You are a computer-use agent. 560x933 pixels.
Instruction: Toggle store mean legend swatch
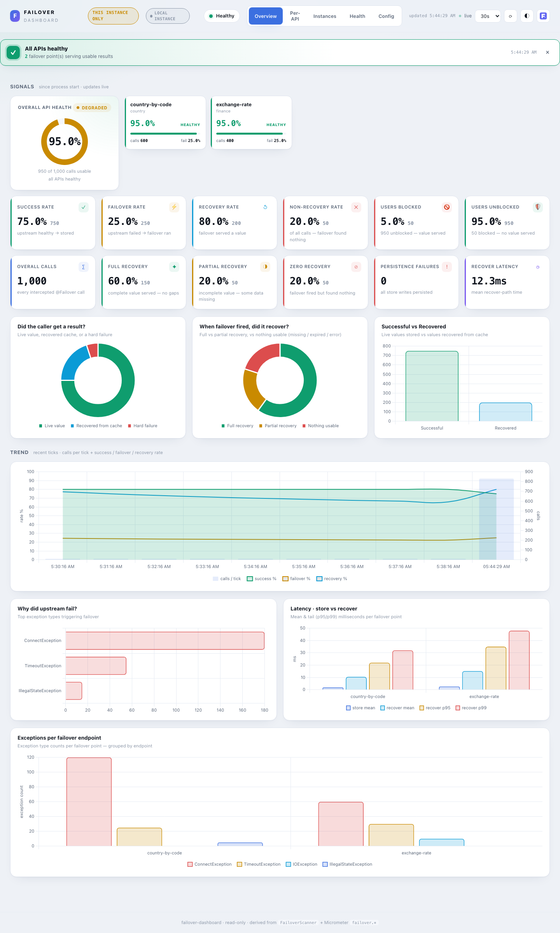[348, 708]
